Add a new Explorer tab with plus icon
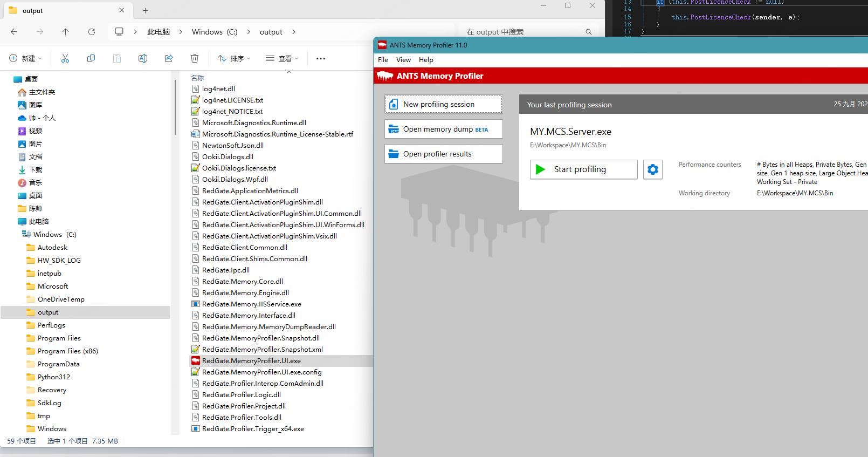Image resolution: width=868 pixels, height=457 pixels. click(145, 10)
